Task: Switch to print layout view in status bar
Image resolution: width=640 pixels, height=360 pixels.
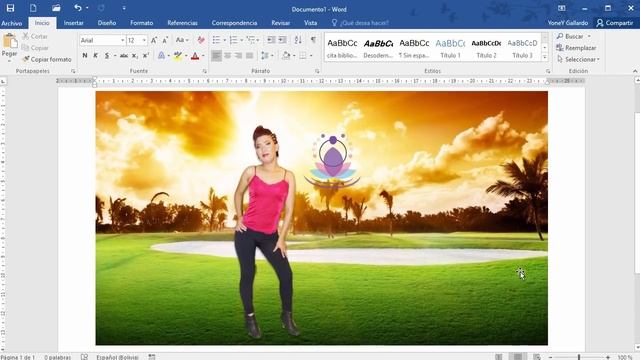Action: [x=518, y=357]
